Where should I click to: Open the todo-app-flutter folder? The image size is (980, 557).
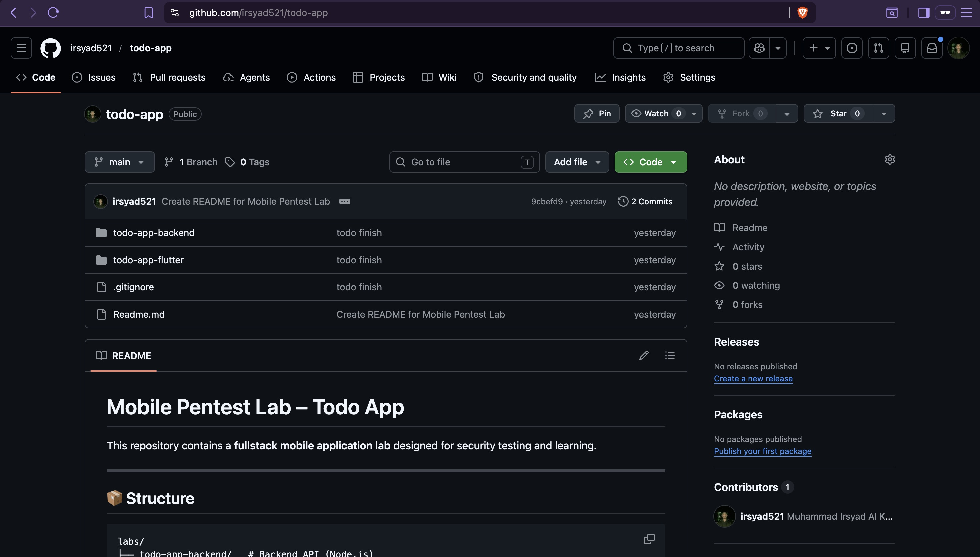(x=148, y=260)
